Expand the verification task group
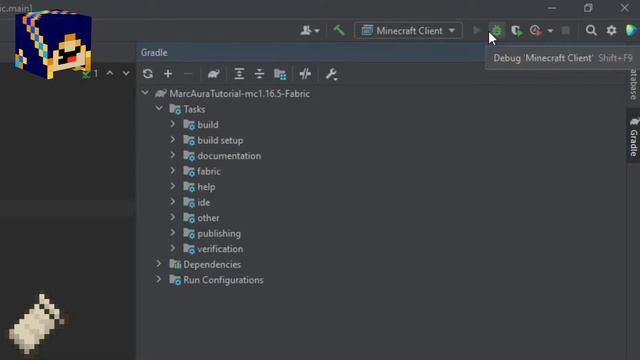Screen dimensions: 640x360 click(173, 248)
